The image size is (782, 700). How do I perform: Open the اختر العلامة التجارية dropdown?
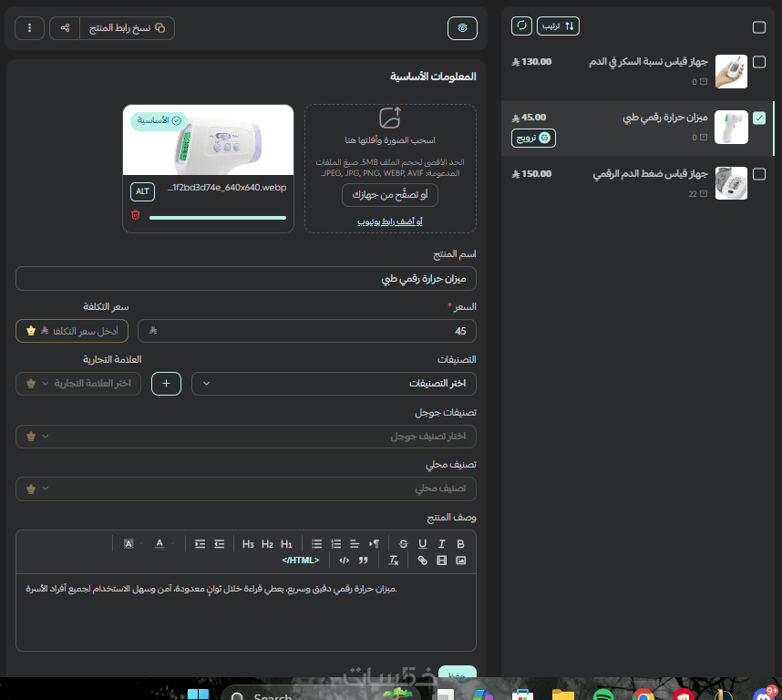[x=78, y=384]
